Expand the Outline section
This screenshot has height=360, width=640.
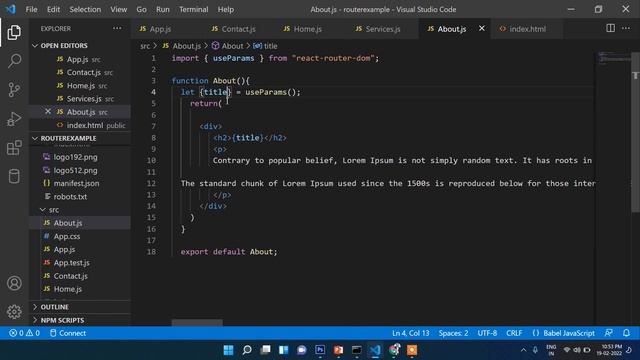click(x=80, y=307)
